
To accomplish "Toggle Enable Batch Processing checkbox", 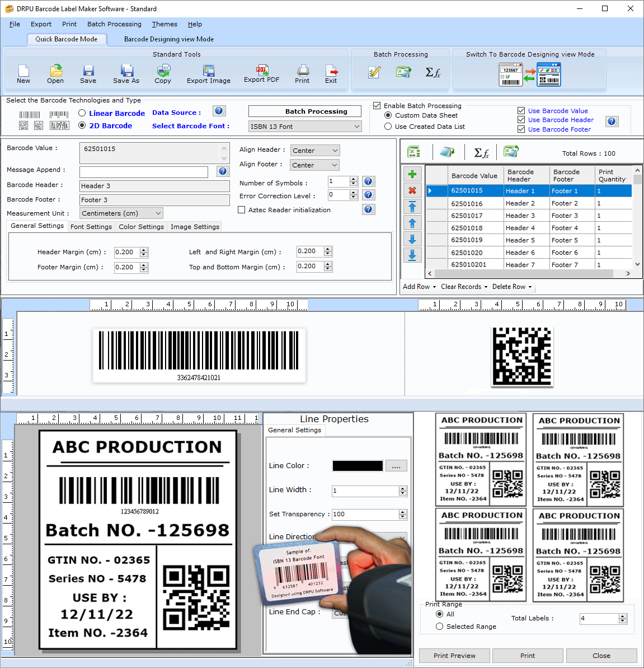I will tap(377, 106).
